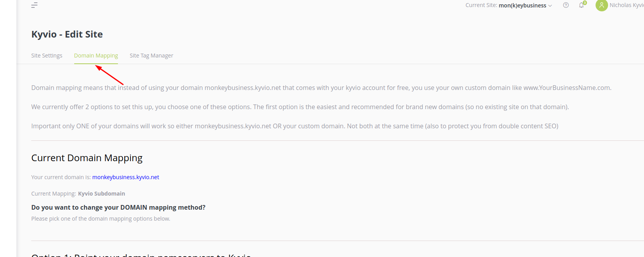Select the mon(k)eybusiness current site name

(523, 5)
